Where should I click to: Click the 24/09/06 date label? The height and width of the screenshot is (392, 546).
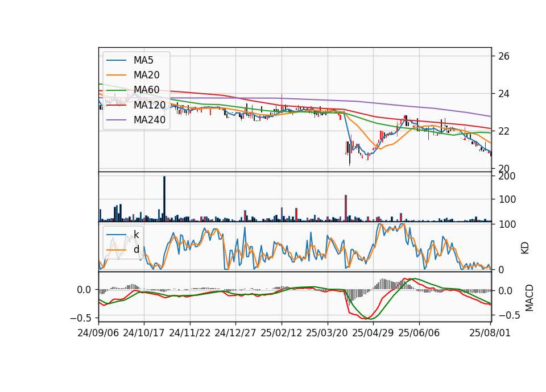[98, 333]
